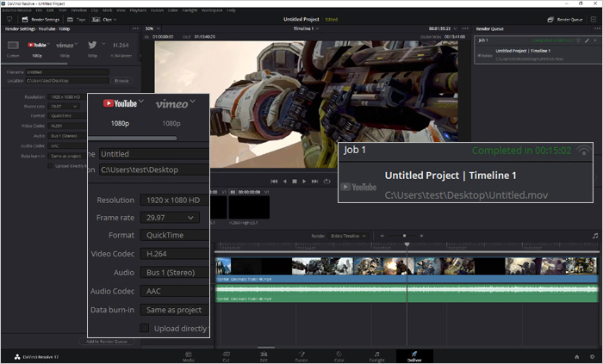Open the Render Settings panel toggle
This screenshot has width=603, height=364.
click(x=40, y=20)
